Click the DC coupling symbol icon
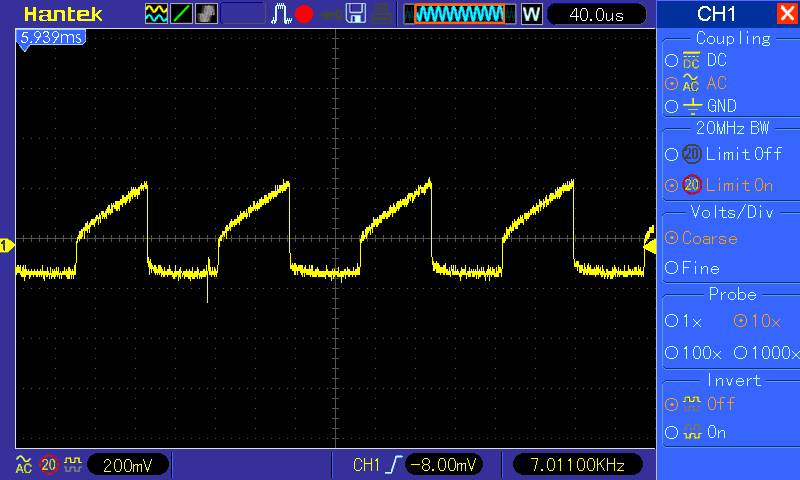Viewport: 800px width, 480px height. (x=691, y=60)
